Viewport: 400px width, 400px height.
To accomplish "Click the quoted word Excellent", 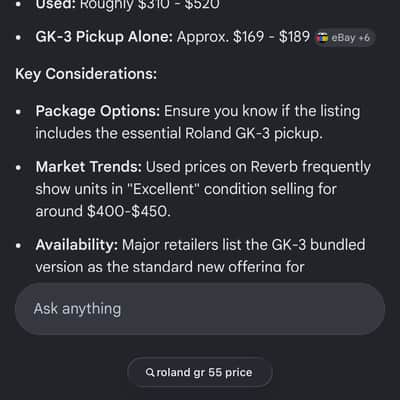I will tap(163, 189).
